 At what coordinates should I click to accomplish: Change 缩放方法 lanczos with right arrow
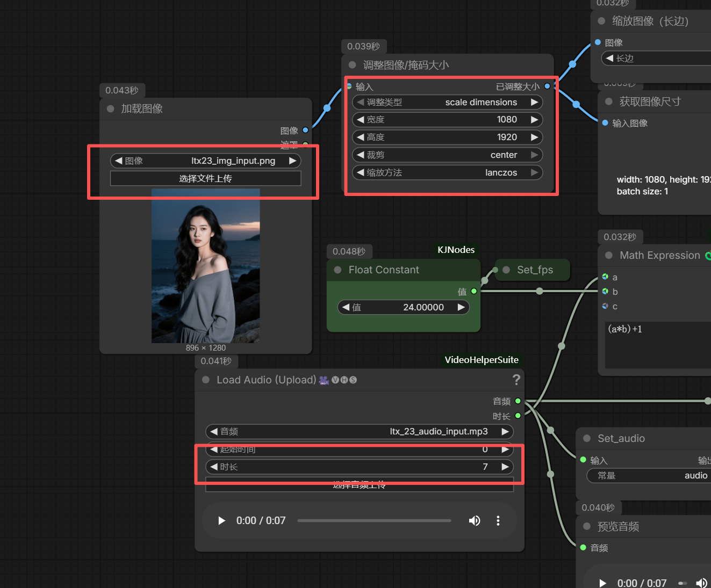coord(534,172)
